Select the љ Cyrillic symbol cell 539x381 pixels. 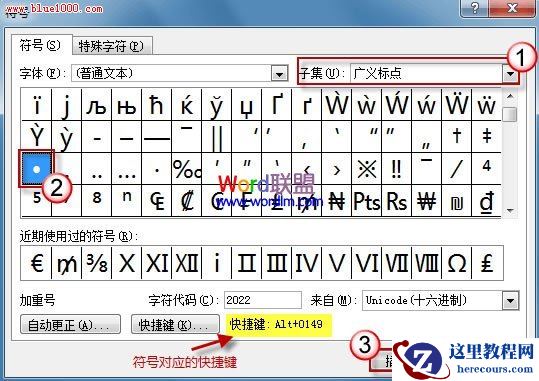[x=96, y=105]
